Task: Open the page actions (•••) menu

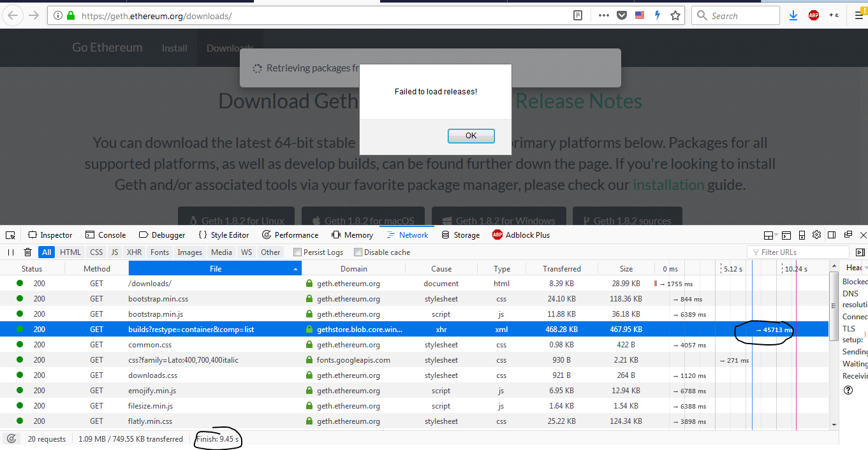Action: (x=603, y=15)
